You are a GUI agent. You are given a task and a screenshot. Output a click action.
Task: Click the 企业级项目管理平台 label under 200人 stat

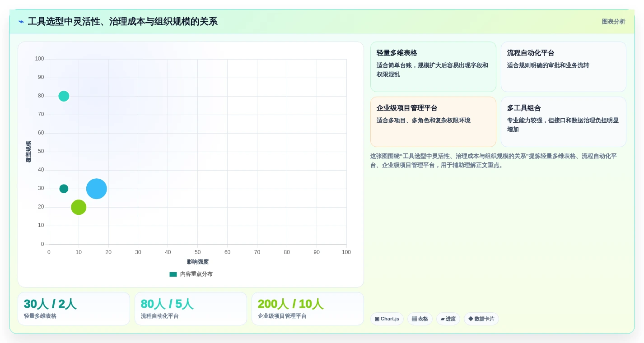point(282,316)
